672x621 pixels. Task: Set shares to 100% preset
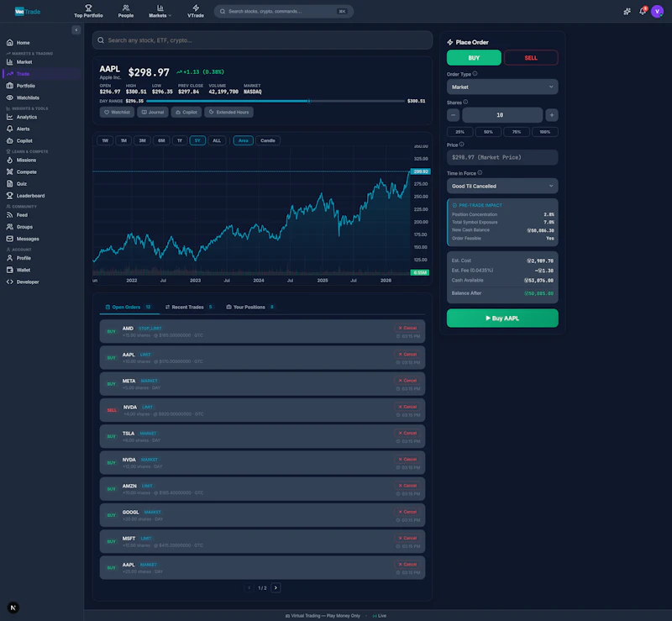[x=544, y=132]
